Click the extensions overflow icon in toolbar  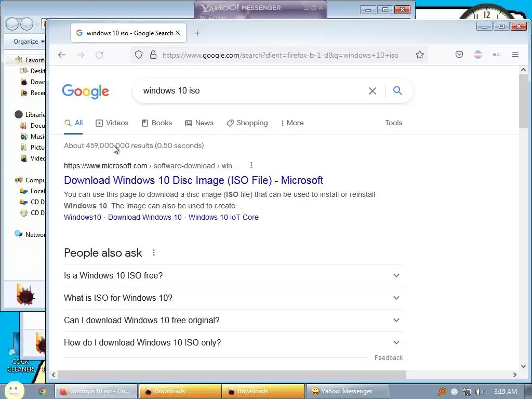pos(496,55)
